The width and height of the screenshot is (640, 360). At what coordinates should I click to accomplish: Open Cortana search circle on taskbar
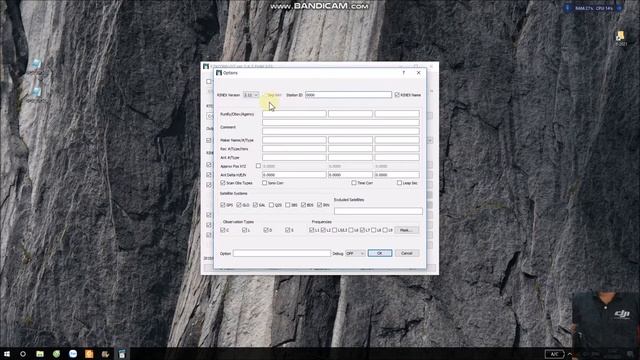(x=23, y=354)
